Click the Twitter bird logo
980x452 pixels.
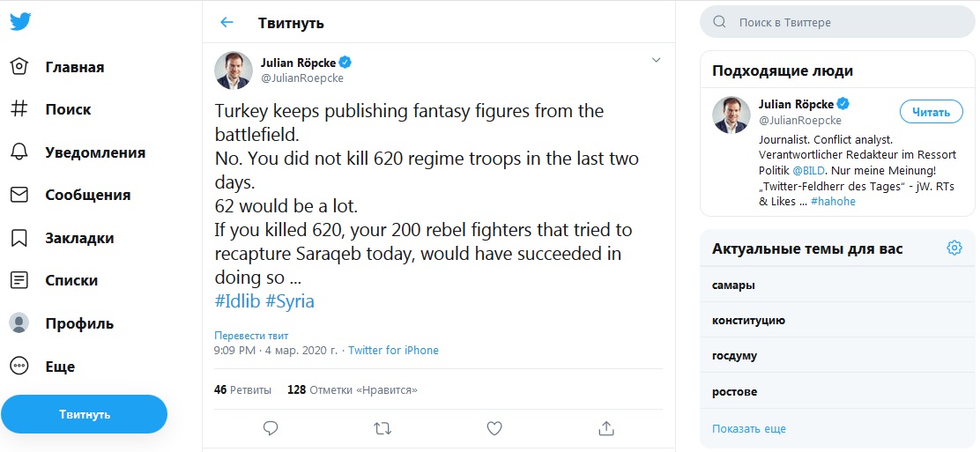click(x=21, y=23)
